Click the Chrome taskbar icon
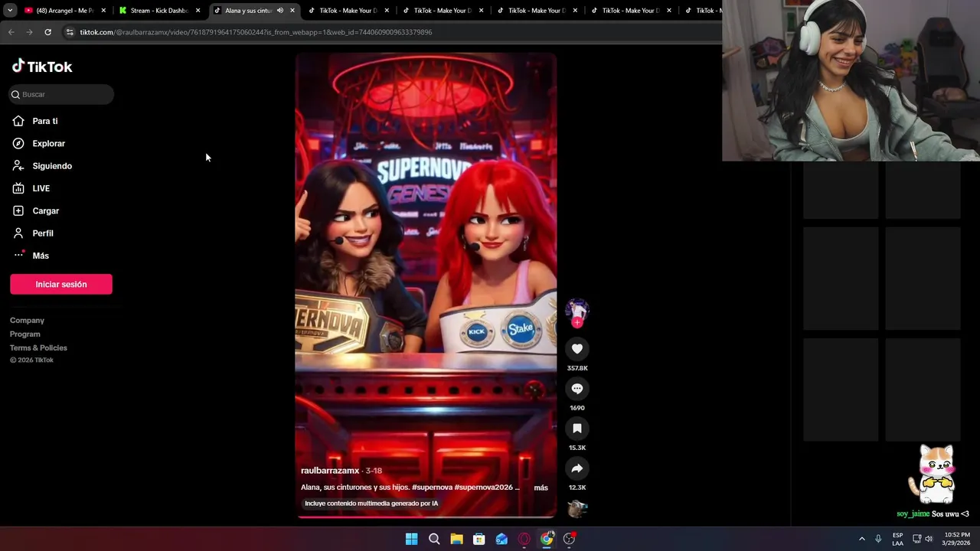 tap(547, 539)
